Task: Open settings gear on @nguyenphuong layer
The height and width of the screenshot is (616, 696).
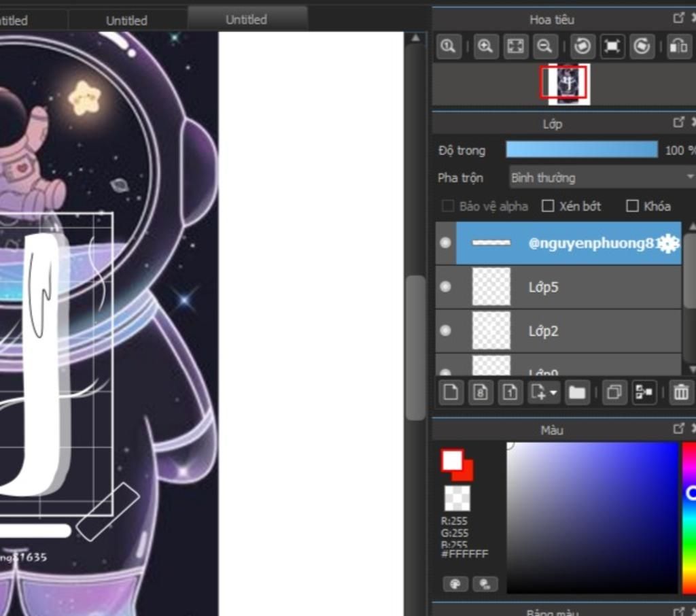Action: coord(669,243)
